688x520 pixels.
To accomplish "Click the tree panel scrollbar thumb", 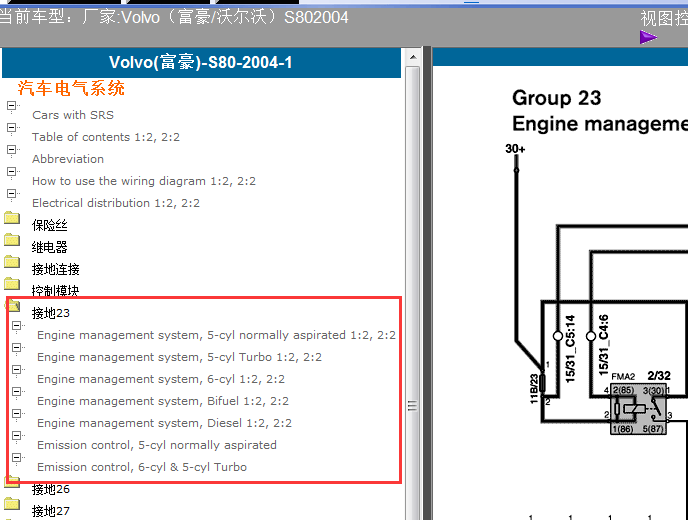I will click(412, 293).
